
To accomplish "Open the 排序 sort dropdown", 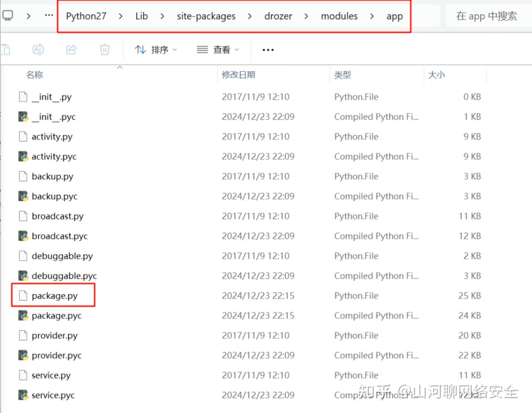I will pyautogui.click(x=156, y=49).
